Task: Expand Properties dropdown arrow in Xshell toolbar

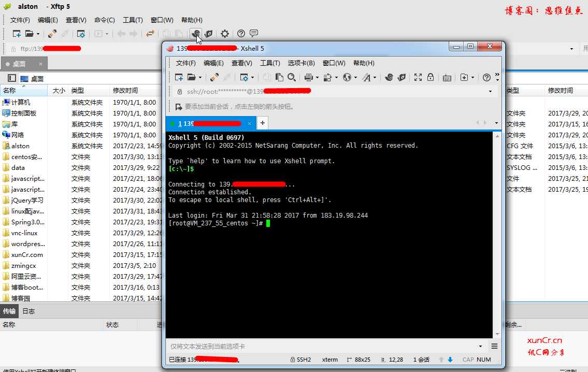Action: tap(252, 78)
